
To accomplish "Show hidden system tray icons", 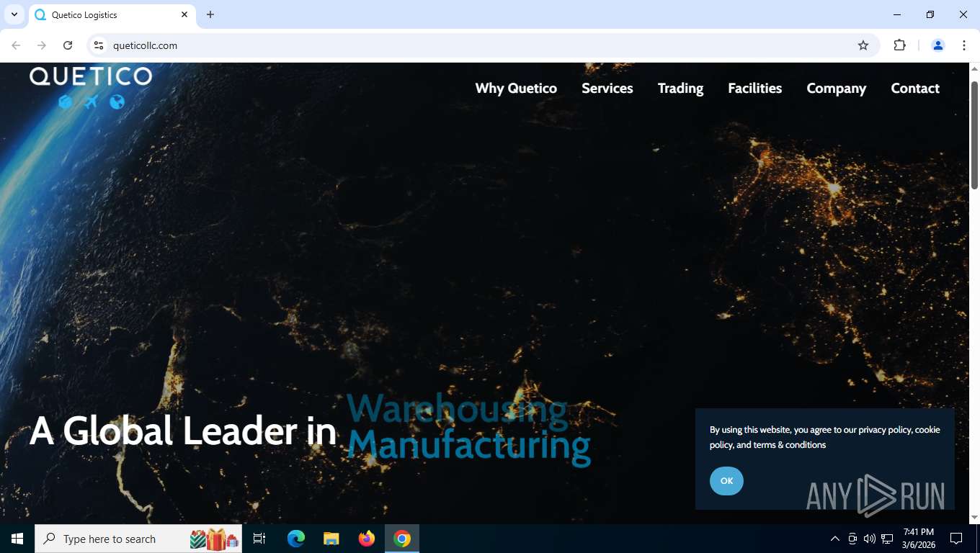I will (x=835, y=539).
